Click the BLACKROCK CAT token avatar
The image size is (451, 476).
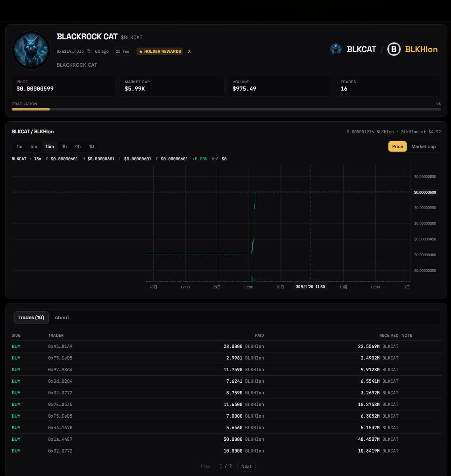point(31,50)
